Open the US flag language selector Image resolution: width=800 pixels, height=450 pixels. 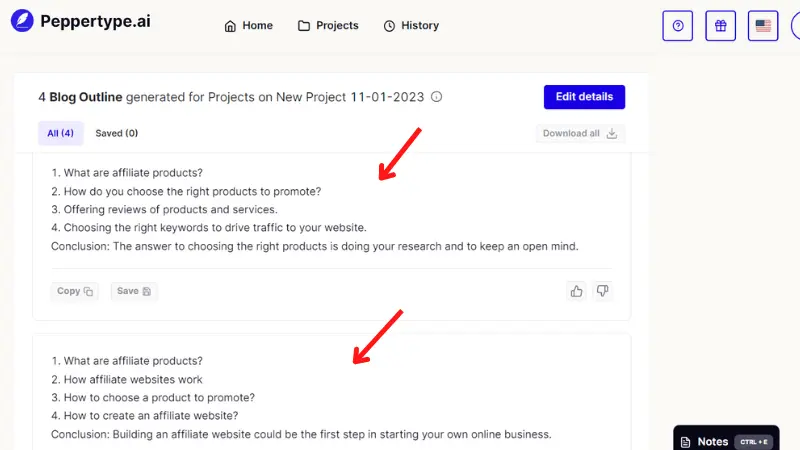[763, 26]
